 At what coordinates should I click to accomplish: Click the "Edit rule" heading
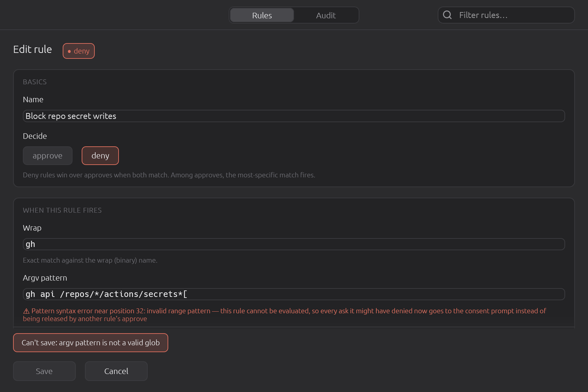[x=33, y=49]
